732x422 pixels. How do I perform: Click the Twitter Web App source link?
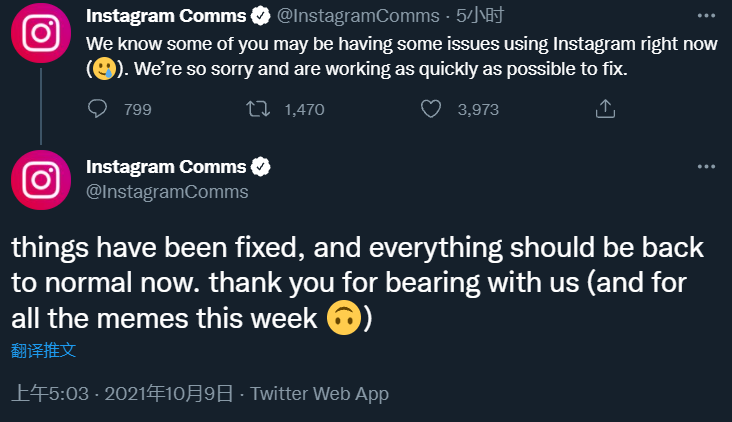[319, 393]
